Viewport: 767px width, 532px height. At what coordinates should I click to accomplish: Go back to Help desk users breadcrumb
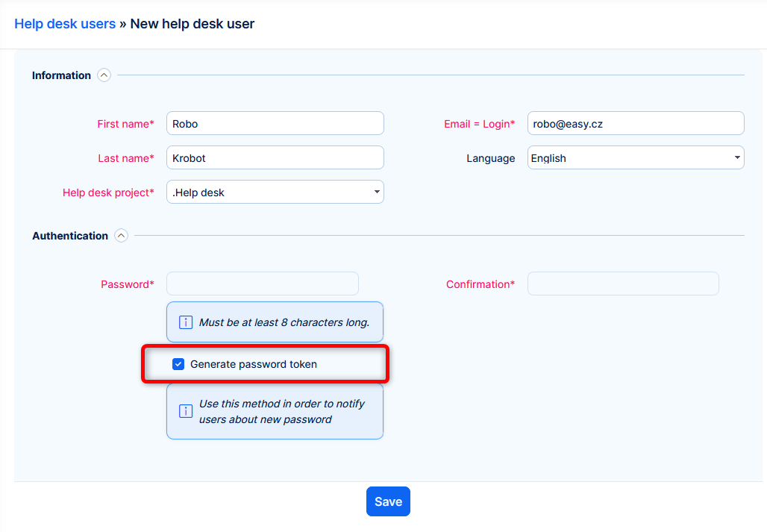pyautogui.click(x=65, y=24)
